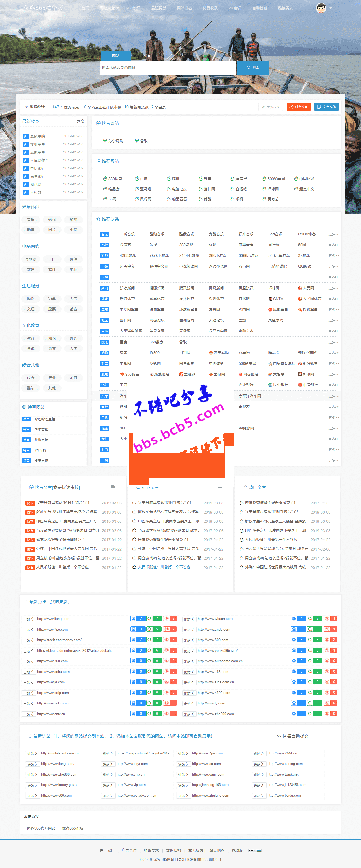
Task: Open 更多 in the 快审文章 panel
Action: coord(114,486)
